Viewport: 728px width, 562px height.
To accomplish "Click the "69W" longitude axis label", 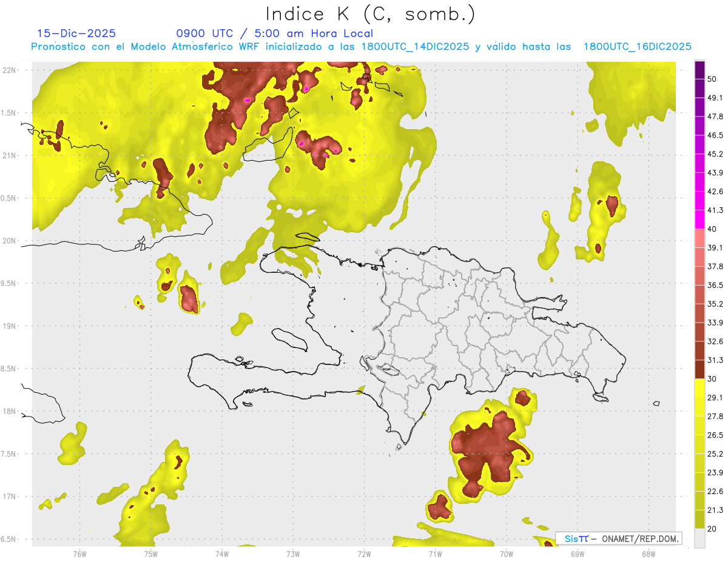I will (578, 554).
